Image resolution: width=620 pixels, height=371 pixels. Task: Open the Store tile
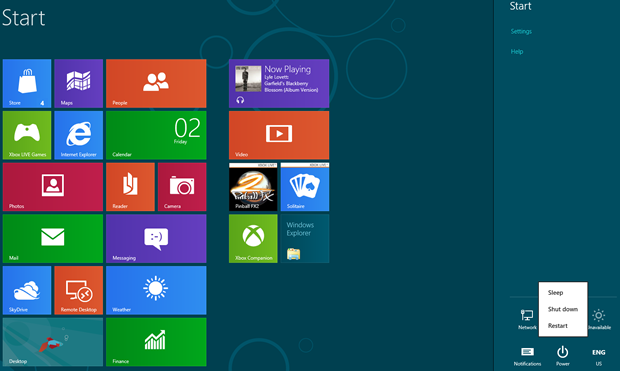[x=27, y=83]
